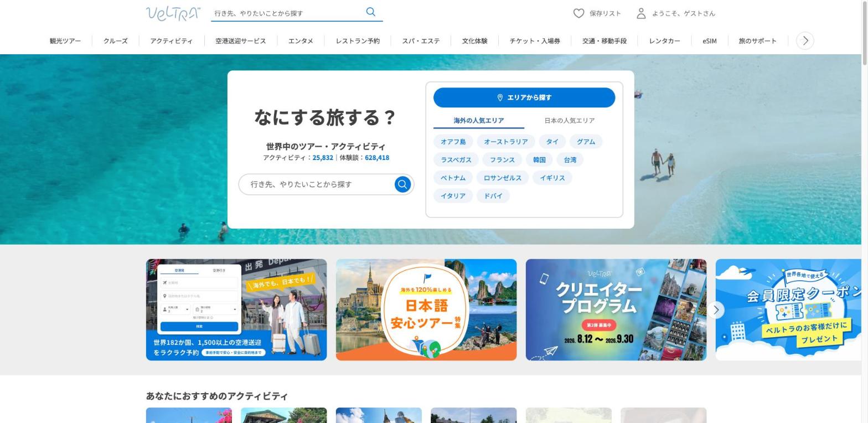Screen dimensions: 868x423
Task: Open the 観光ツアー category
Action: pyautogui.click(x=65, y=41)
